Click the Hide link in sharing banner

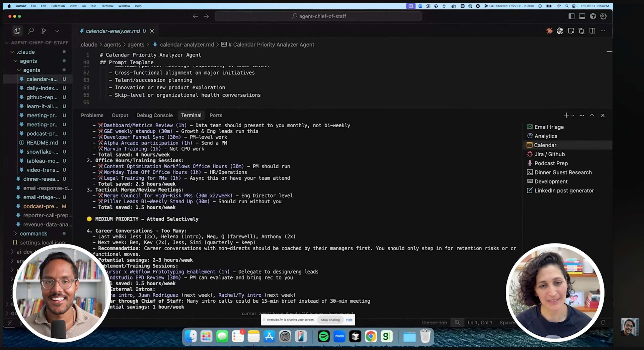(x=349, y=320)
